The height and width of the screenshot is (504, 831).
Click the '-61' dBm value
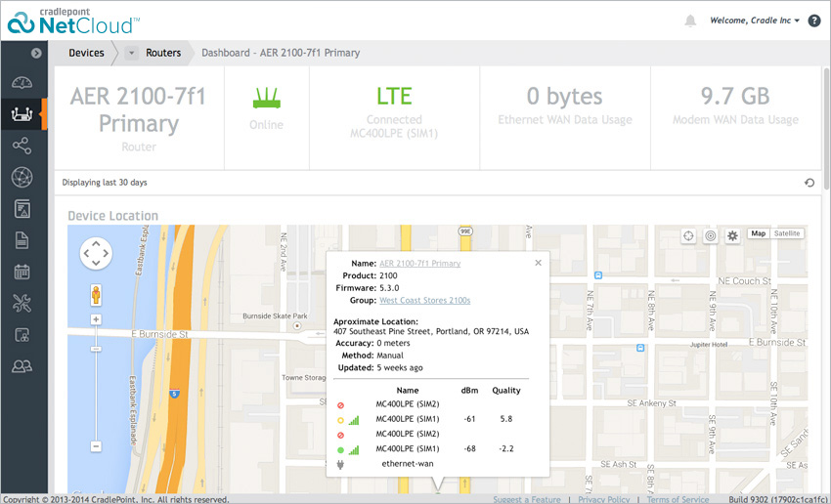point(469,419)
